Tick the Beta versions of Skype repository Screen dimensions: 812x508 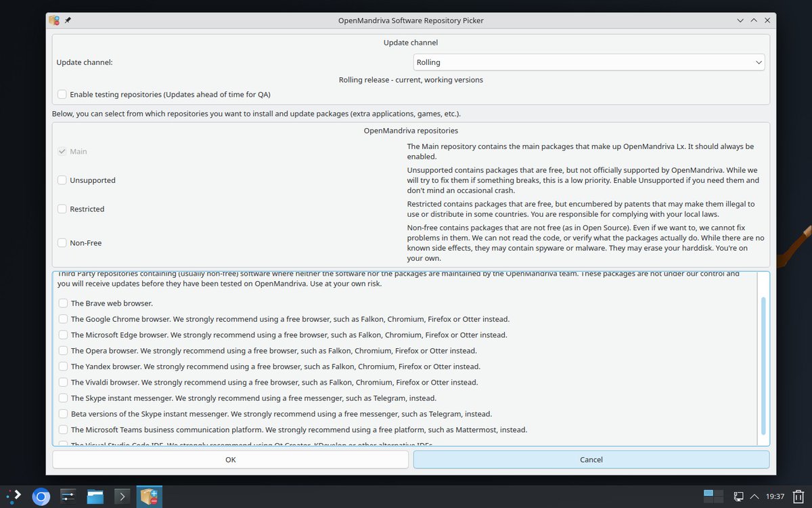coord(63,414)
